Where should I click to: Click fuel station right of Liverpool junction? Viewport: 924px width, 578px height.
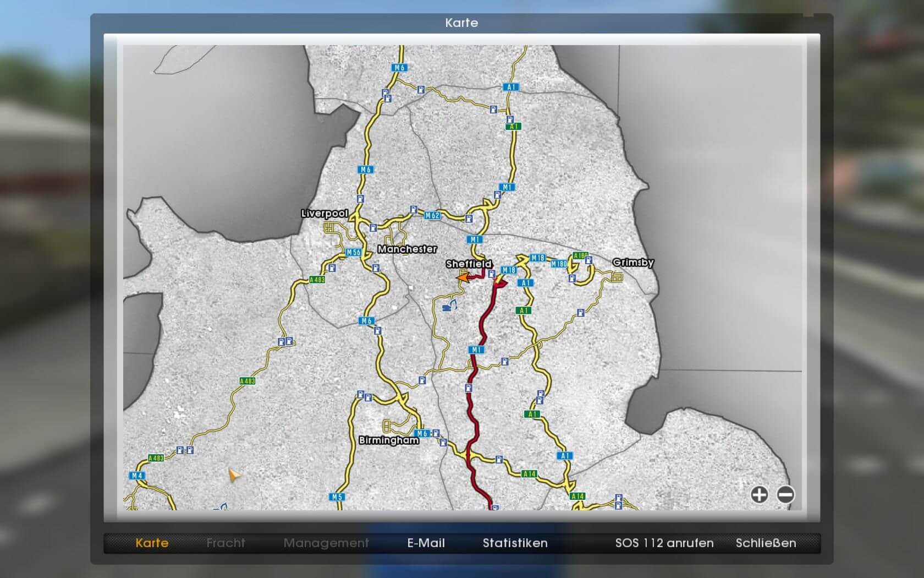[373, 227]
